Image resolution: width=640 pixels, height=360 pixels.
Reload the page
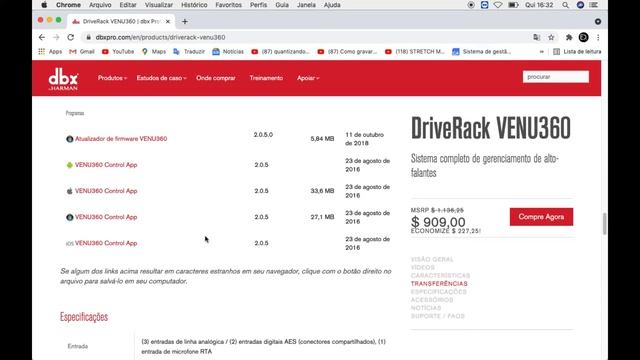point(71,37)
